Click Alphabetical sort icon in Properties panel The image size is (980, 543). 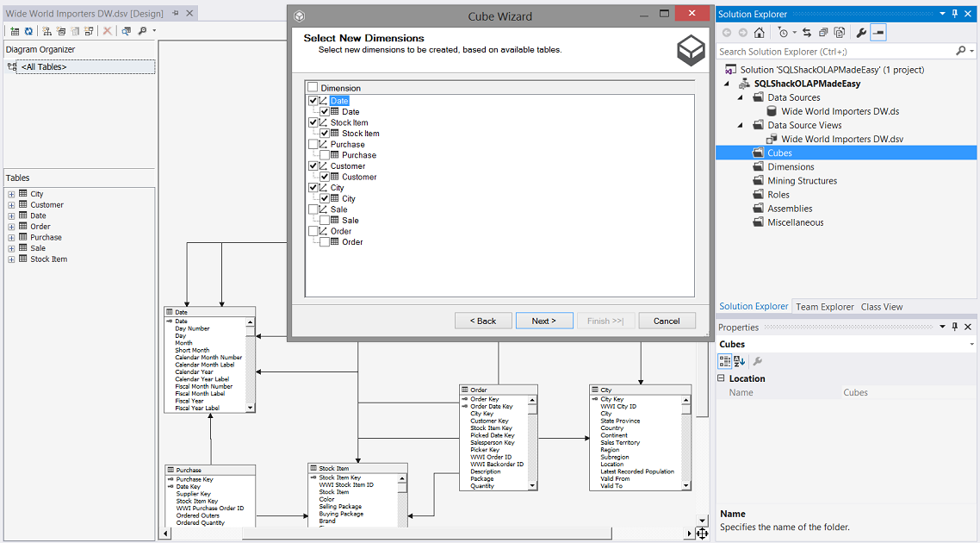(x=740, y=361)
